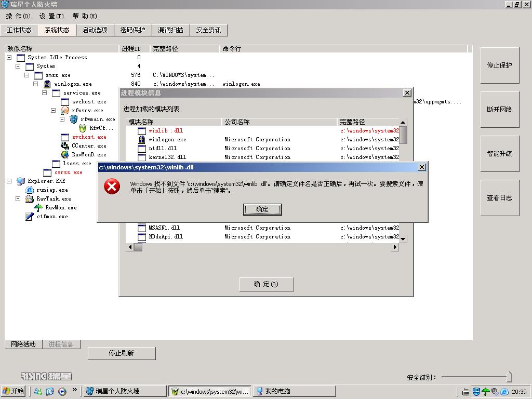Switch to 我的电脑 taskbar window
The image size is (532, 399).
point(294,391)
